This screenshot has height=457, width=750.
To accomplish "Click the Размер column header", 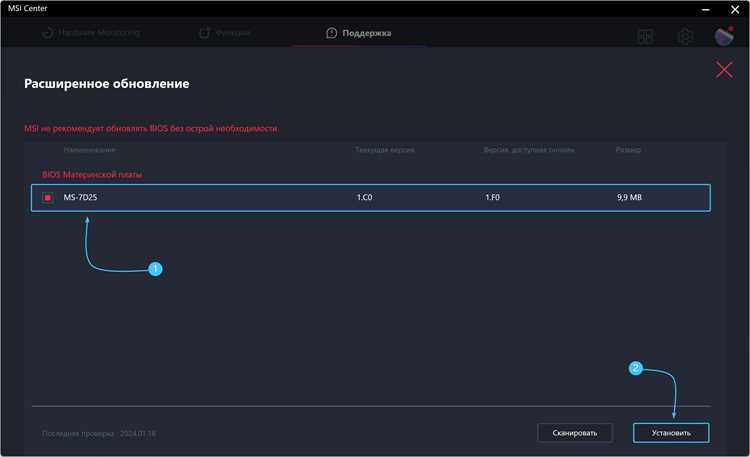I will (x=628, y=150).
